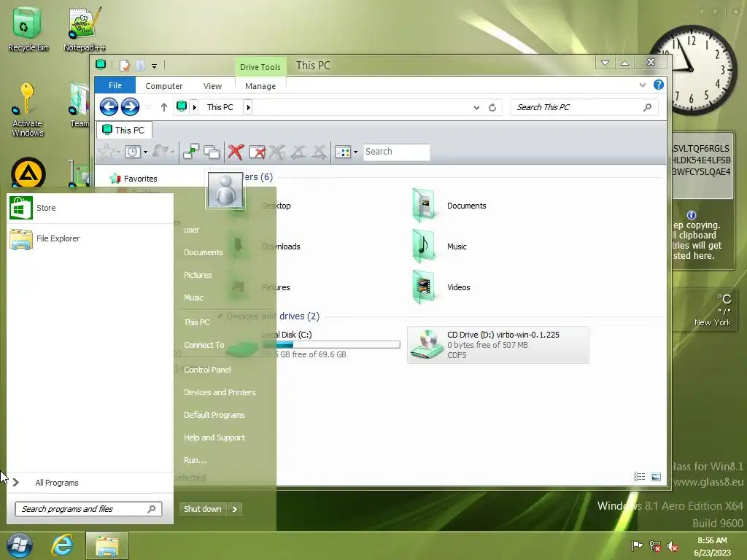Launch File Explorer from Start menu list

click(x=90, y=238)
